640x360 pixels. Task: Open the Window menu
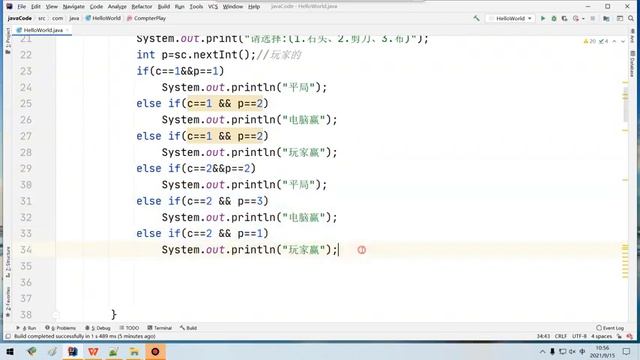tap(233, 7)
